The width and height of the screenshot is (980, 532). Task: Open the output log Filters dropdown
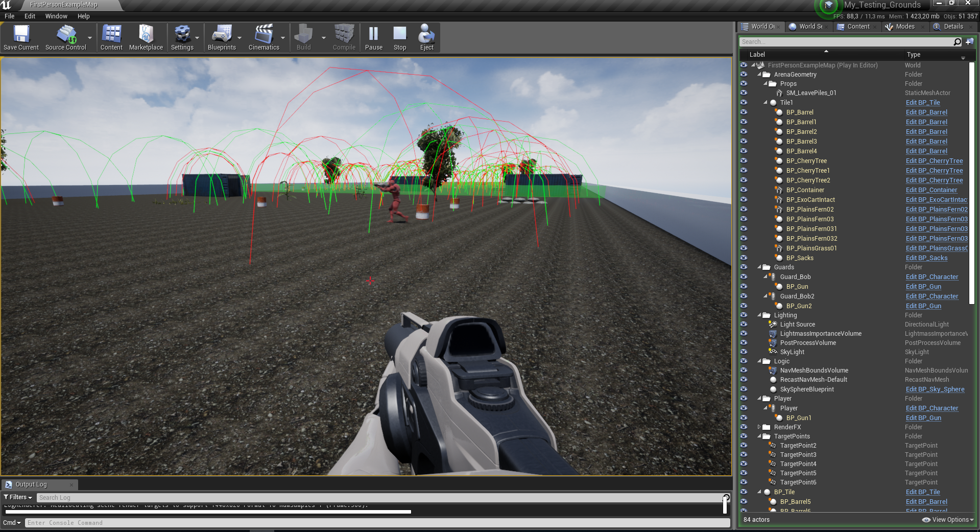18,497
